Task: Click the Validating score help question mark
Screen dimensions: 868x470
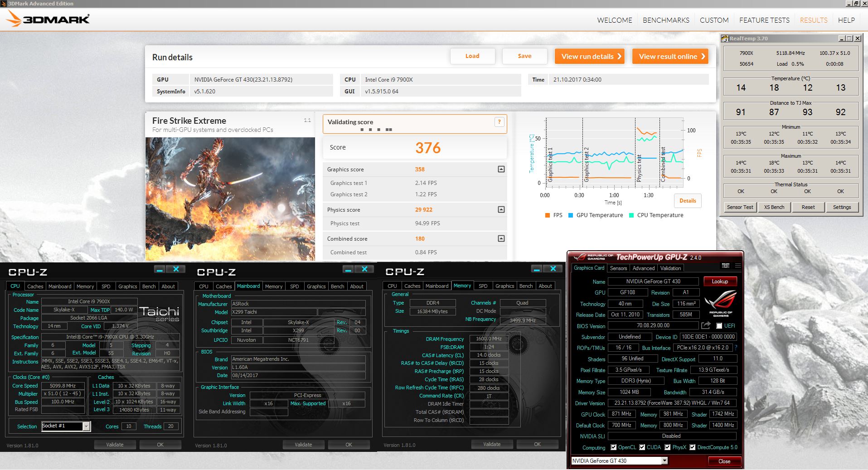Action: tap(499, 121)
